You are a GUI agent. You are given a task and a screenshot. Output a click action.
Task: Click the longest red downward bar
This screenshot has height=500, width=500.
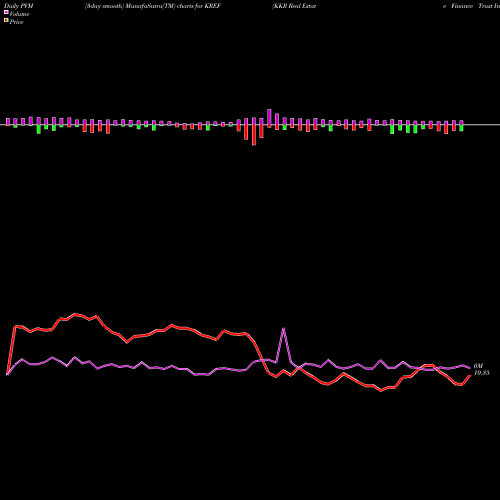click(254, 135)
